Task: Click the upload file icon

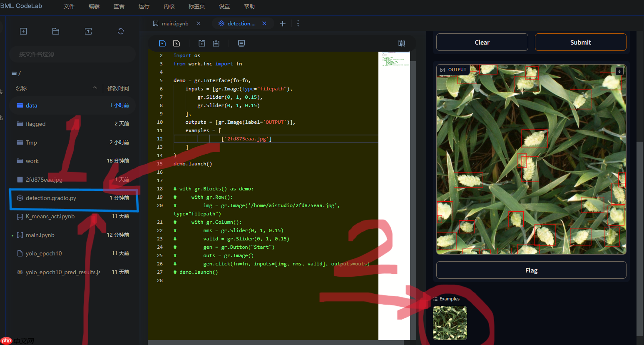Action: click(88, 31)
